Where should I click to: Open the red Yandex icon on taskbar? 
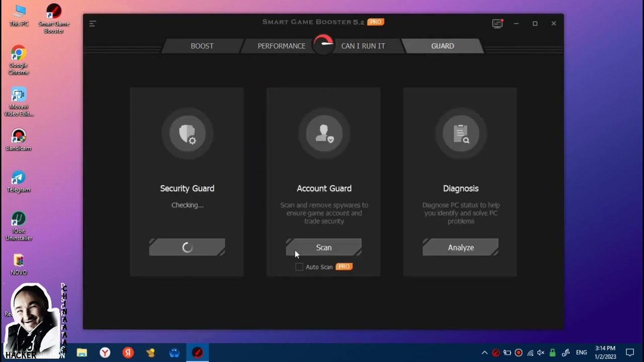[x=128, y=352]
